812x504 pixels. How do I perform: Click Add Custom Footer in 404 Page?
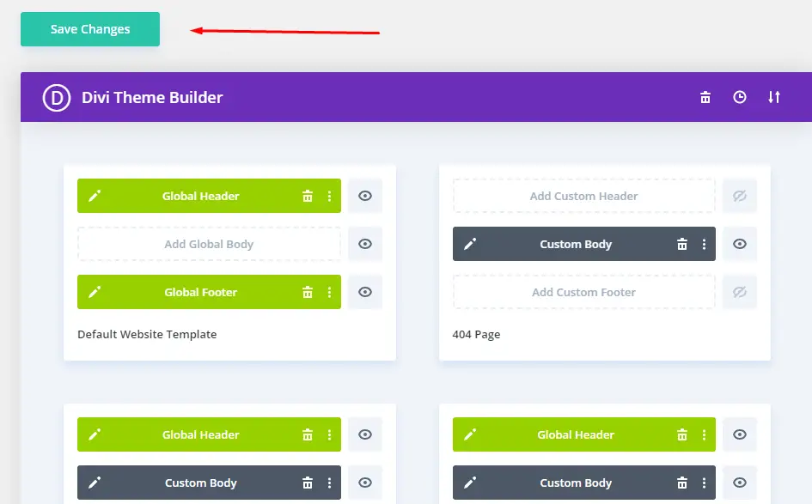(x=584, y=292)
